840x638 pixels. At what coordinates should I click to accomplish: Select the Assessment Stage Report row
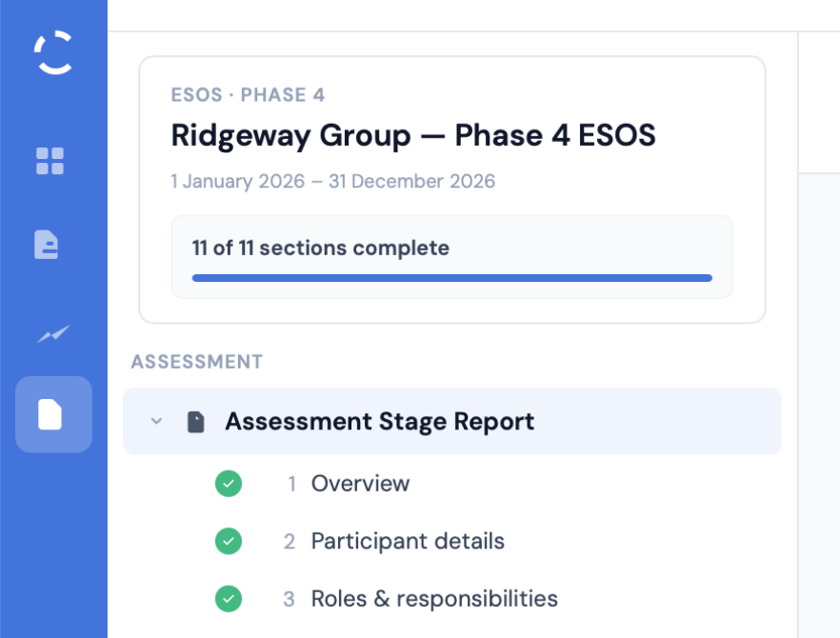452,421
